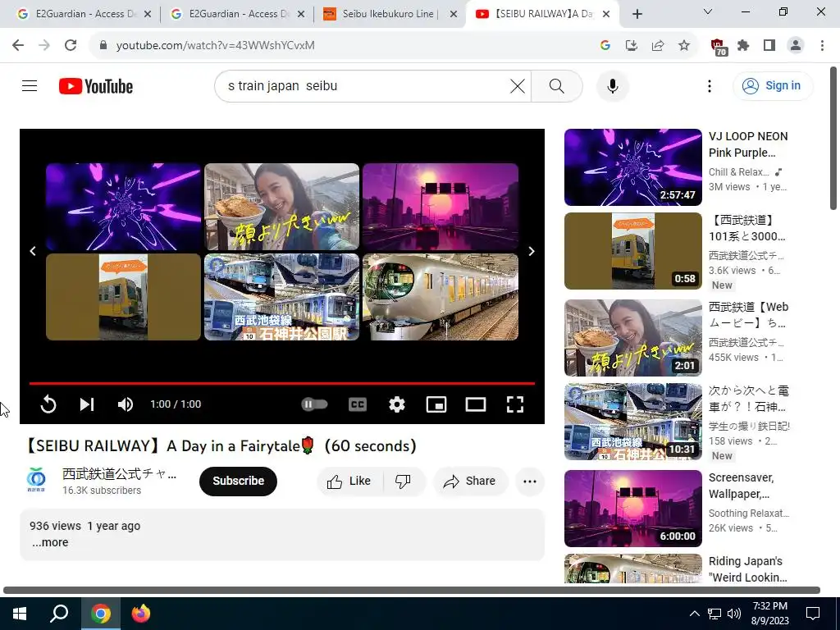Expand description with ...more
840x630 pixels.
[x=50, y=542]
